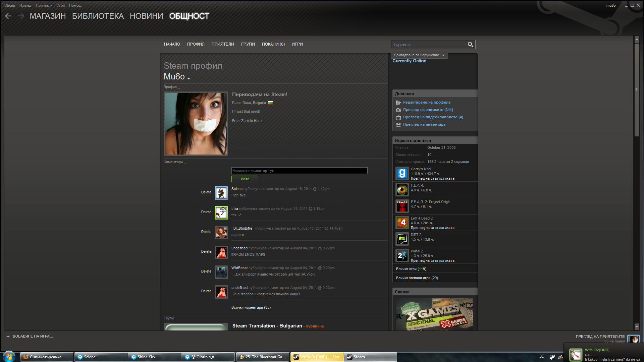Click the Steam tray icon

click(552, 357)
